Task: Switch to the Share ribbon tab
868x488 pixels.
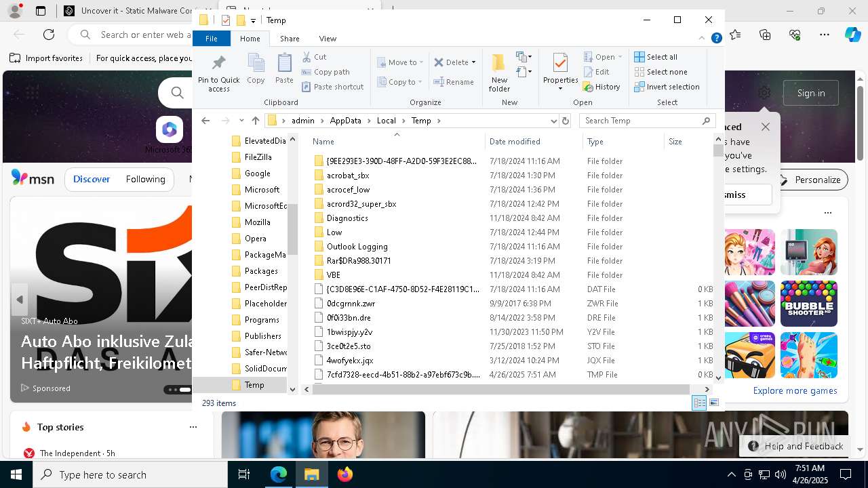Action: (x=290, y=39)
